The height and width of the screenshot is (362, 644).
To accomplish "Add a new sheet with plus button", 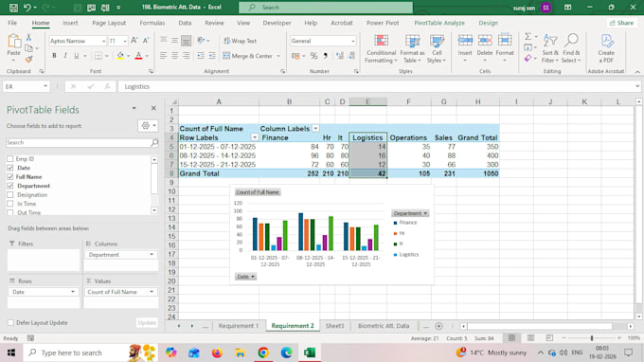I will pos(438,326).
